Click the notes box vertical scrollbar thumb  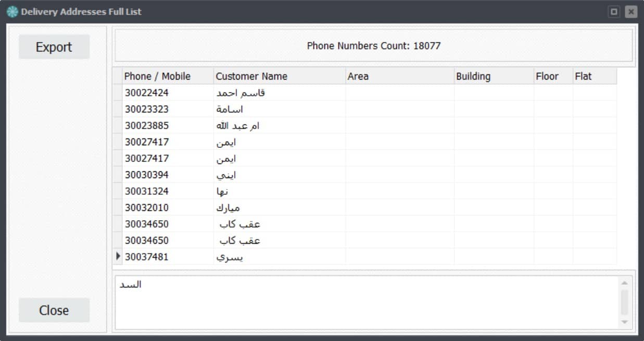click(x=624, y=302)
